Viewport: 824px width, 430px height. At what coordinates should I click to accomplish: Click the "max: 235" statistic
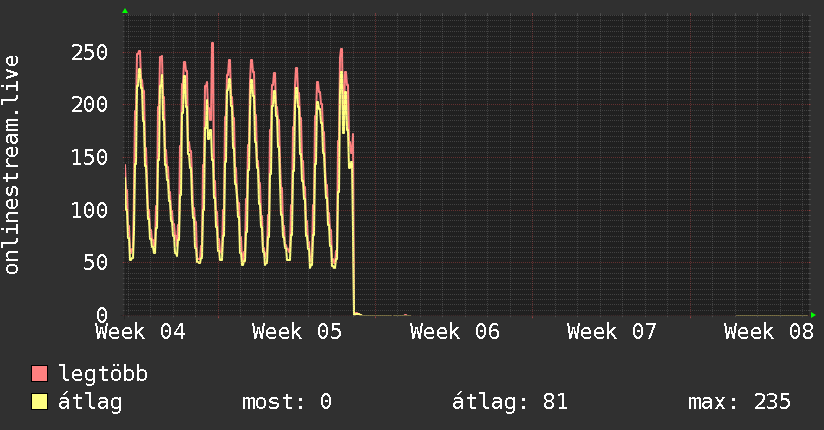(739, 402)
